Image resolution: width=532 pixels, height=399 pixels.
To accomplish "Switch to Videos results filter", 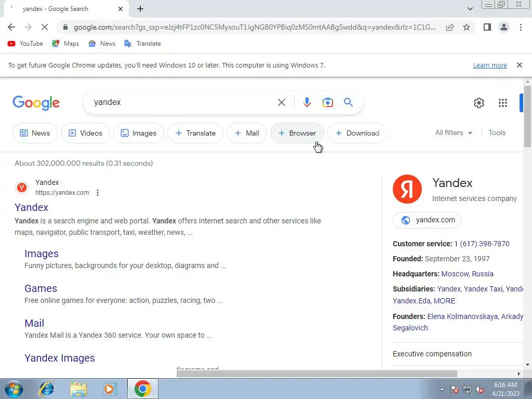I will coord(86,133).
